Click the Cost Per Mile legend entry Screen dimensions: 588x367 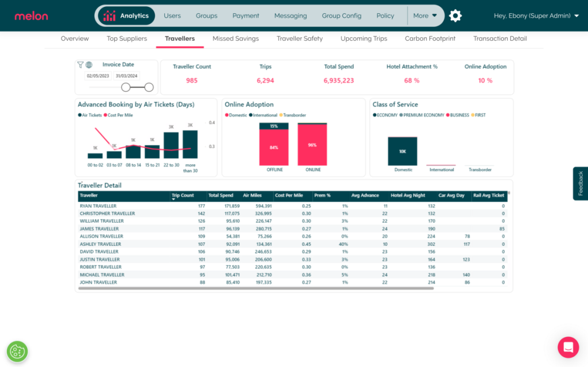(118, 115)
